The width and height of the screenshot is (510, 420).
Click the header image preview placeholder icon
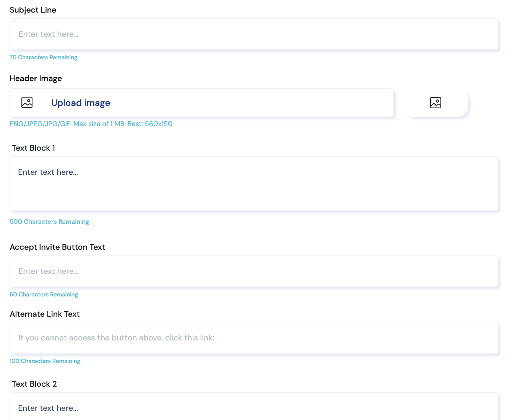pos(435,103)
